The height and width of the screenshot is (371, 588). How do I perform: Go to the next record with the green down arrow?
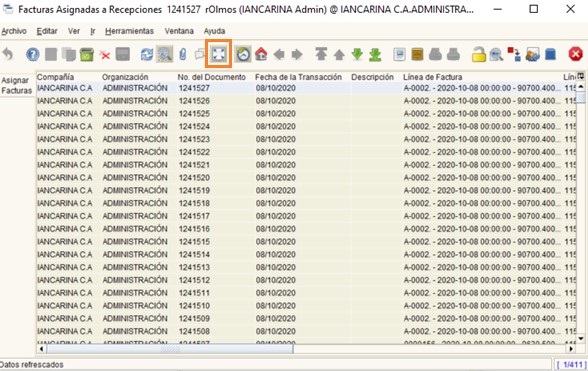pos(357,55)
